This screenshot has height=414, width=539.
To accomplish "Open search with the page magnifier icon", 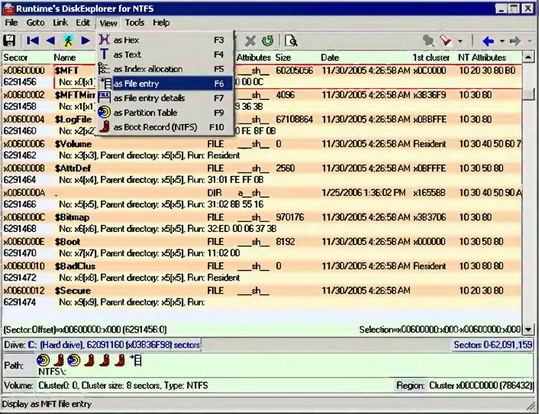I will (x=291, y=41).
